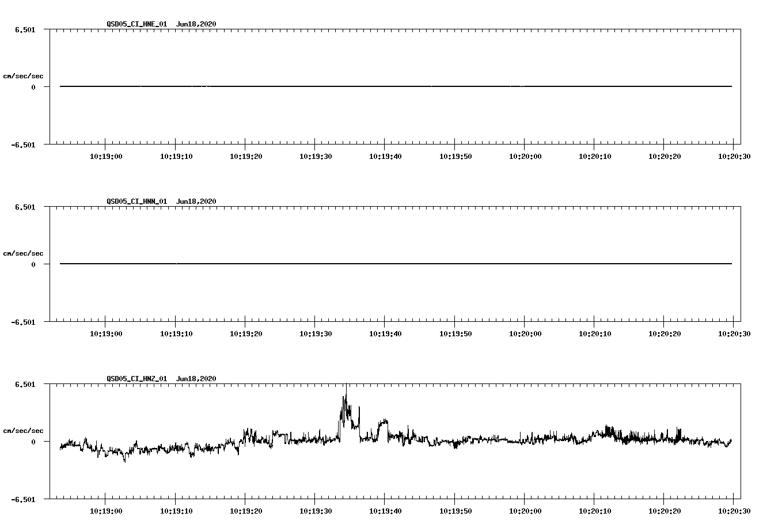Viewport: 782px width, 532px height.
Task: Click the 10:20:20 time label under HNZ plot
Action: click(664, 511)
